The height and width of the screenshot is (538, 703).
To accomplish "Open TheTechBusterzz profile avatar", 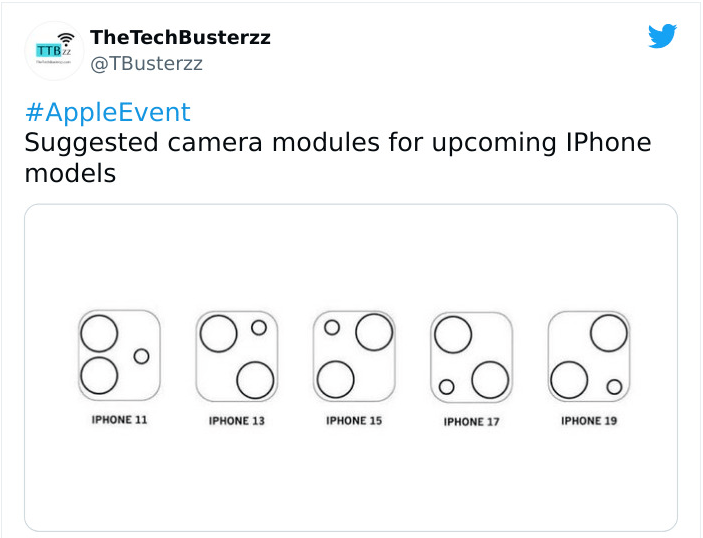I will [54, 51].
